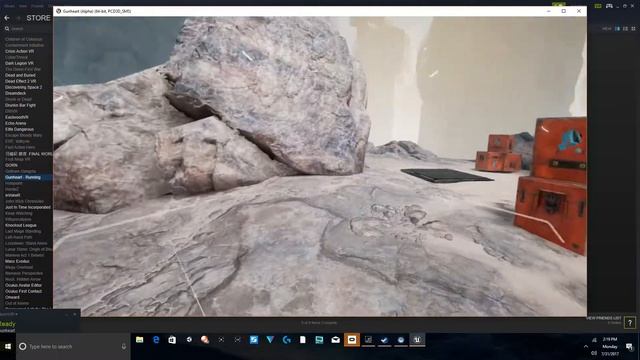Select Dead and Buried in library list
The width and height of the screenshot is (640, 360).
[x=20, y=76]
